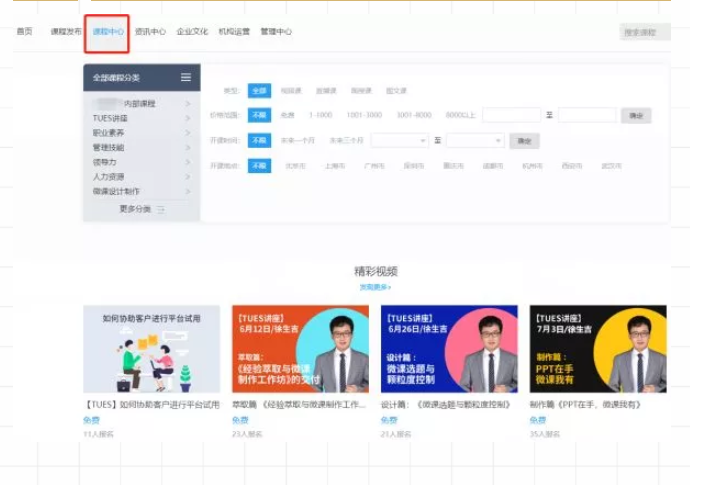This screenshot has width=709, height=485.
Task: Filter type by 图文课
Action: click(396, 91)
